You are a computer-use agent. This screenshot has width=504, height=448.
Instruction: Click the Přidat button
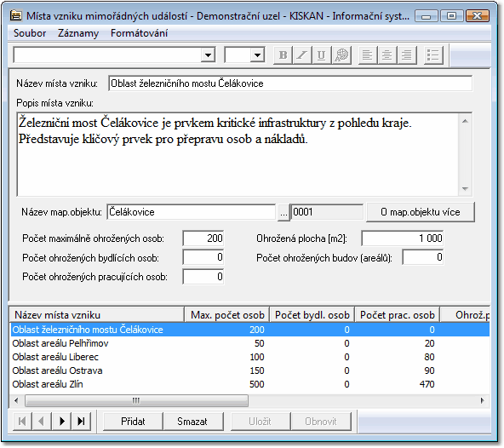click(133, 421)
